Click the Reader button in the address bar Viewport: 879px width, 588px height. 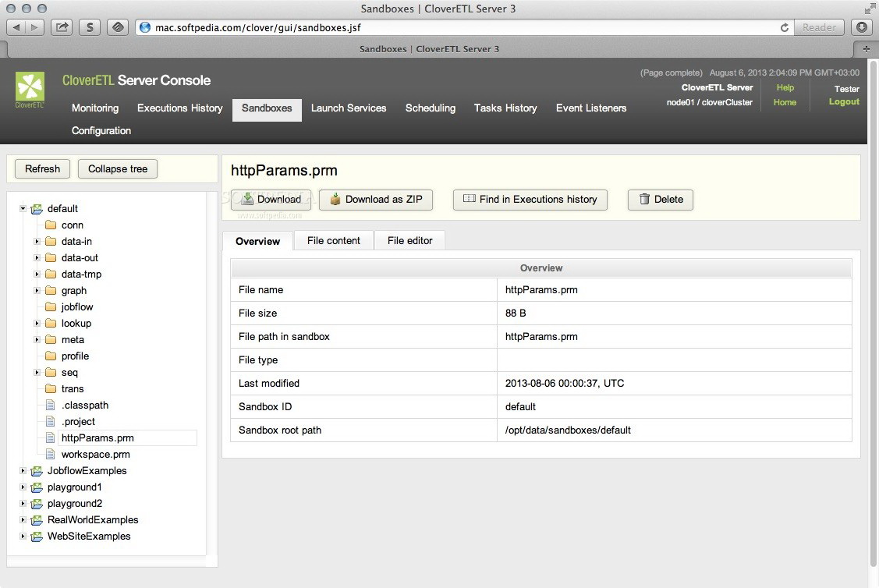click(819, 27)
